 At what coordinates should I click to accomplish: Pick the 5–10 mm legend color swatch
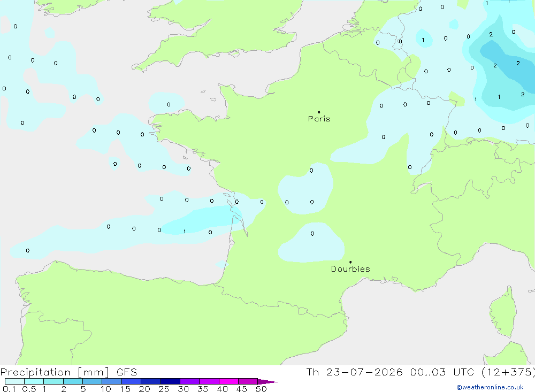coord(92,381)
